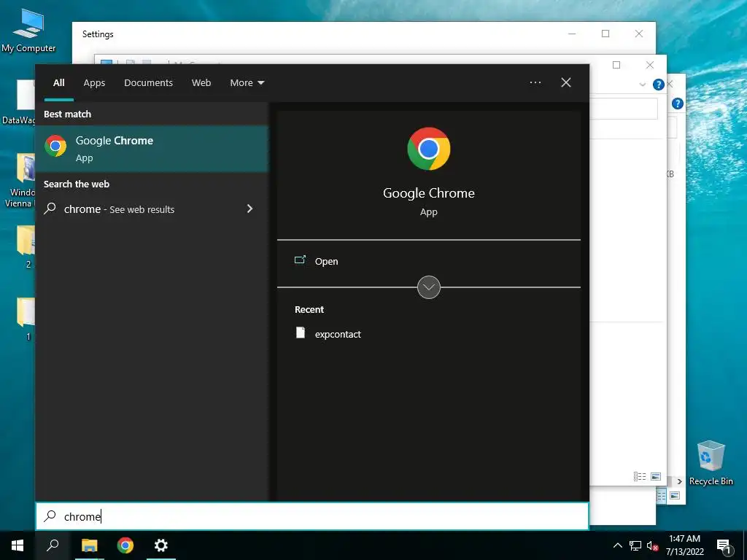Close the Explorer window behind search
This screenshot has height=560, width=747.
point(650,65)
